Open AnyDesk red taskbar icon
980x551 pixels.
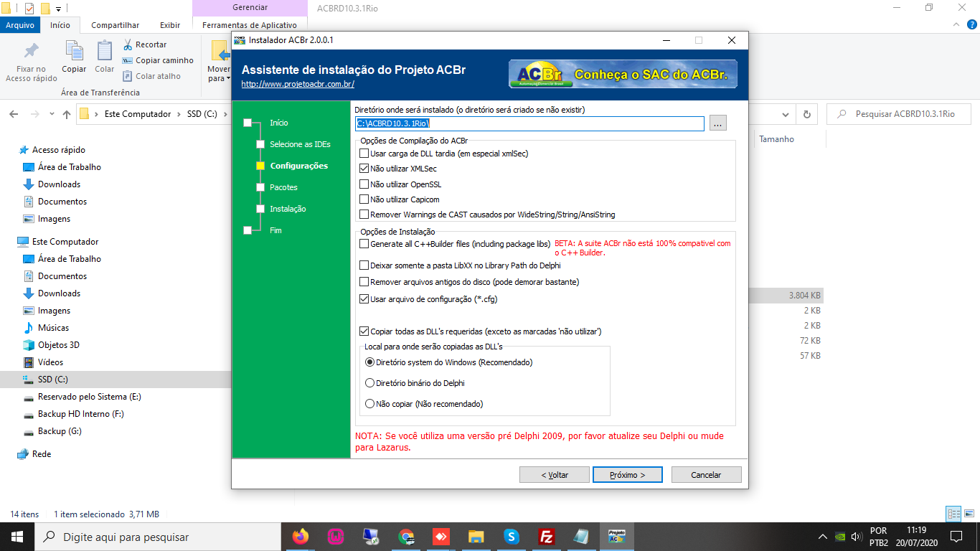tap(441, 537)
